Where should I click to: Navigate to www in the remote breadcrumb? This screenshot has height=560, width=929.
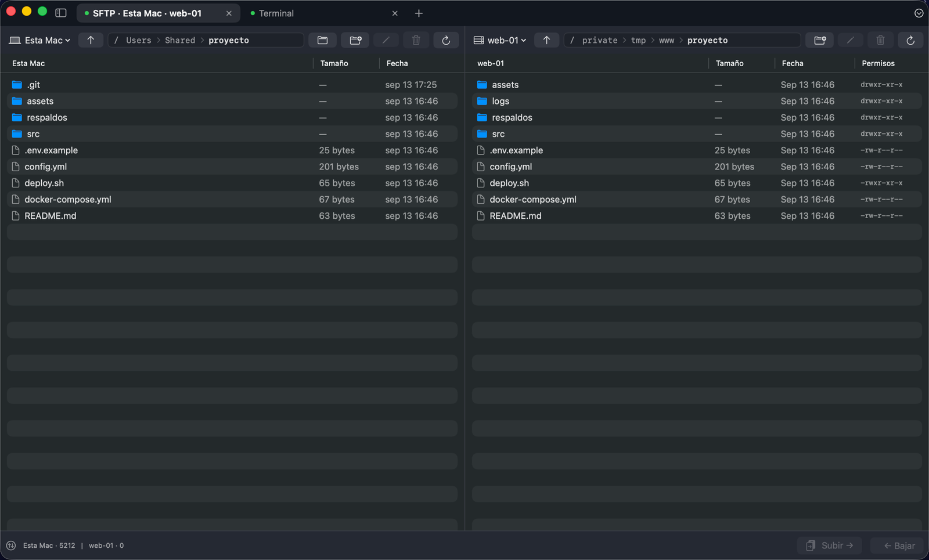tap(667, 40)
